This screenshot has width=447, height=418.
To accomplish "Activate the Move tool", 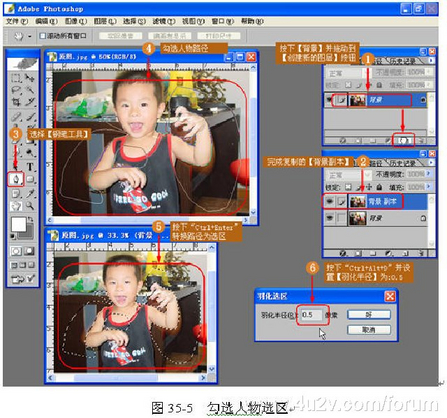I will [30, 78].
